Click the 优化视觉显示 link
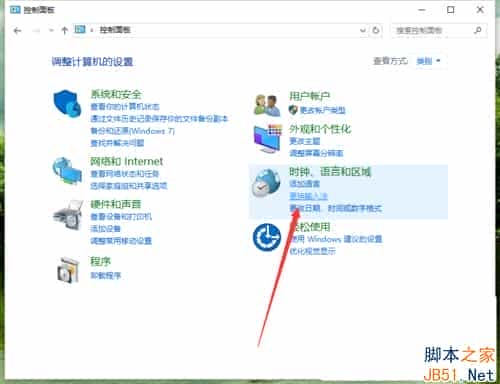The width and height of the screenshot is (500, 384). pyautogui.click(x=312, y=251)
